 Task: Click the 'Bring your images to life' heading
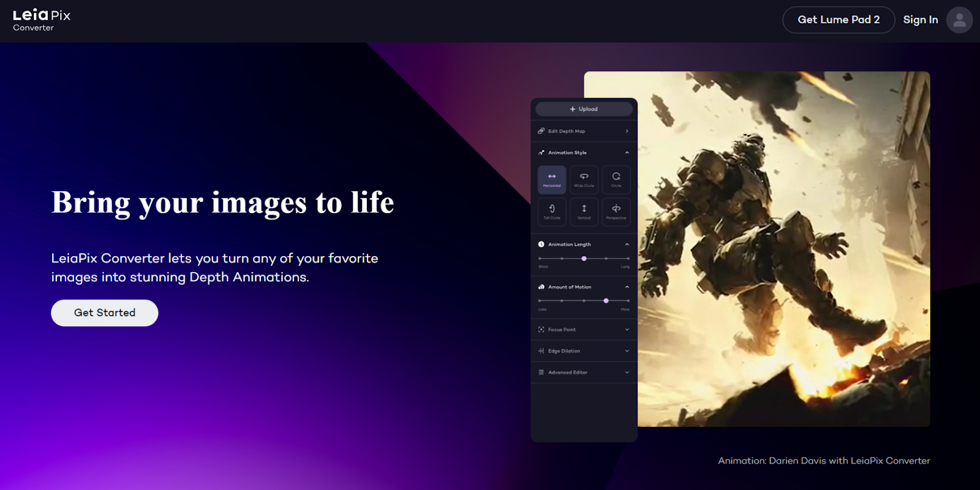click(x=223, y=203)
